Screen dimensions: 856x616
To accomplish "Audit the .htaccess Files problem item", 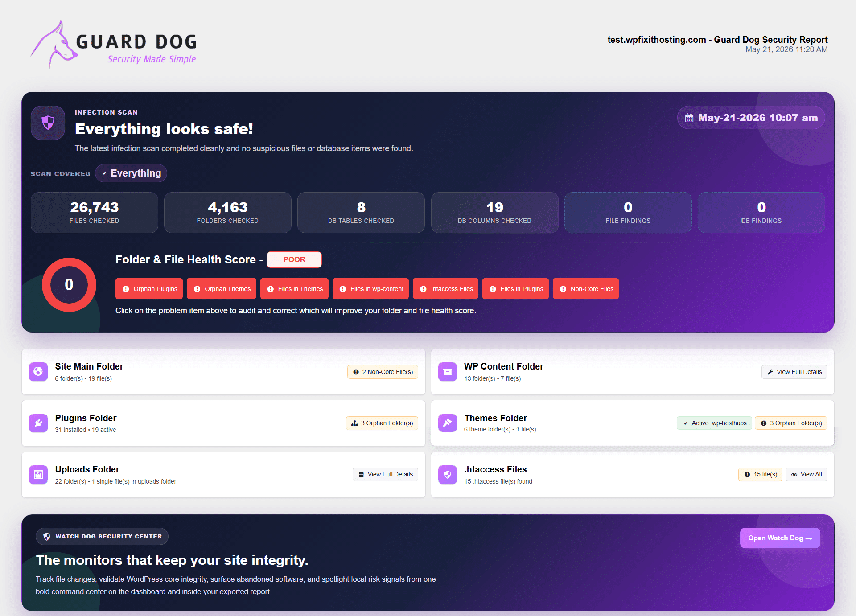I will click(446, 289).
